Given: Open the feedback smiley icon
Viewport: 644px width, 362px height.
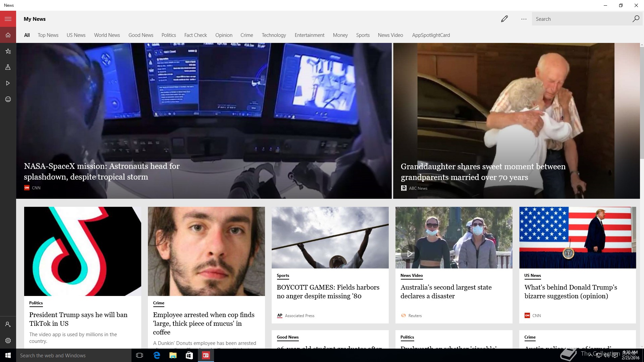Looking at the screenshot, I should pyautogui.click(x=8, y=99).
